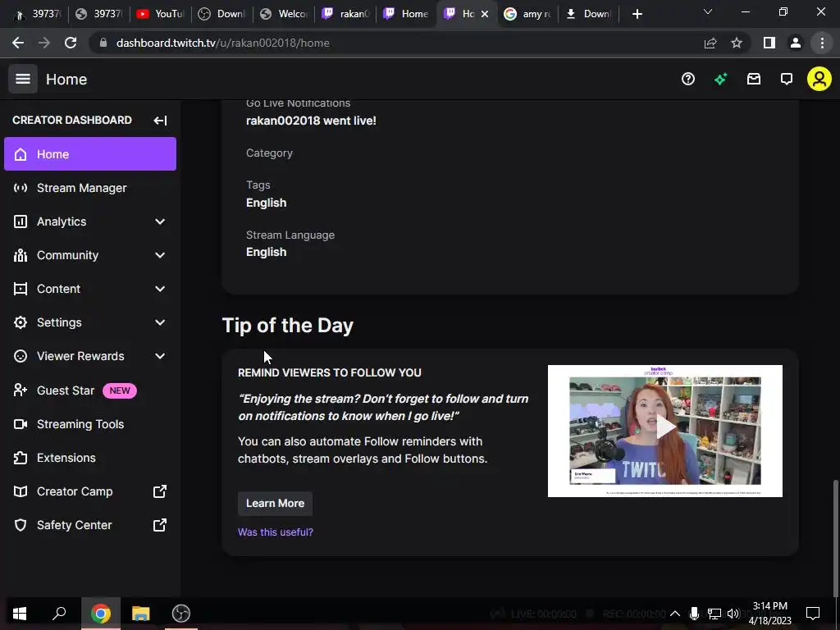This screenshot has width=840, height=630.
Task: Click the Streaming Tools camera icon
Action: (x=21, y=424)
